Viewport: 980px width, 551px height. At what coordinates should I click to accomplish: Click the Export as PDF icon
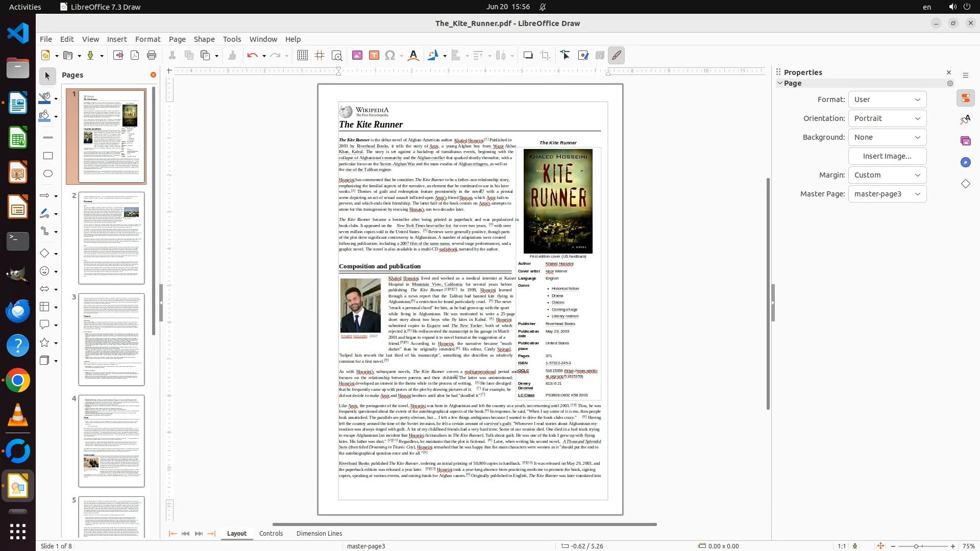(x=135, y=55)
